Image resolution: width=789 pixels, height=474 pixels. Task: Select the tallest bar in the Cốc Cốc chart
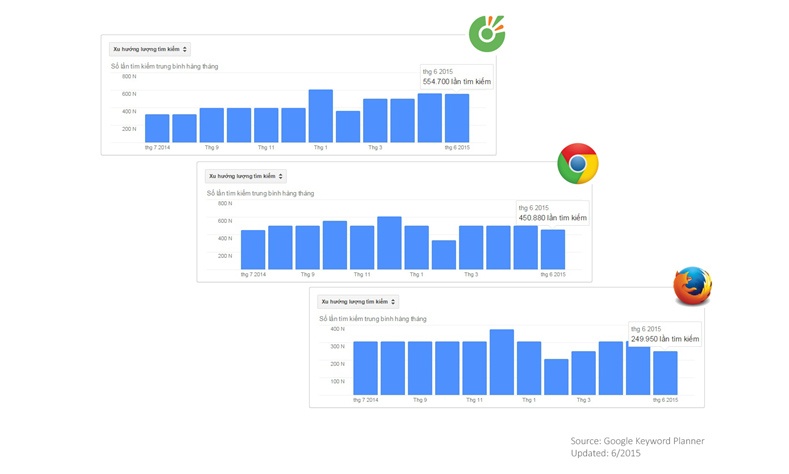pos(320,116)
